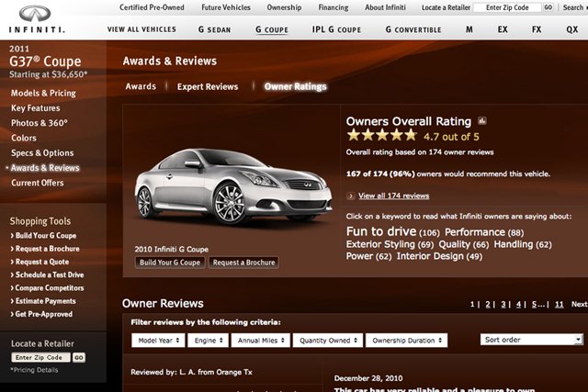Open the Quantity Owned filter dropdown

[328, 341]
